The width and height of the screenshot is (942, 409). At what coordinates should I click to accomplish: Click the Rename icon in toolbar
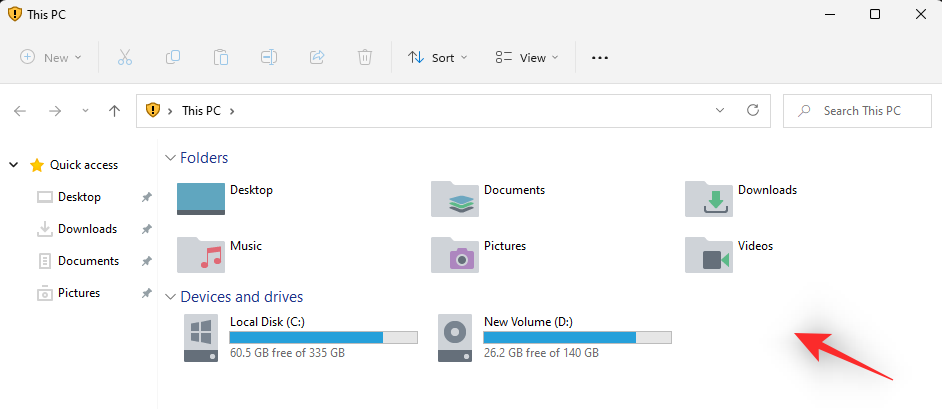269,58
